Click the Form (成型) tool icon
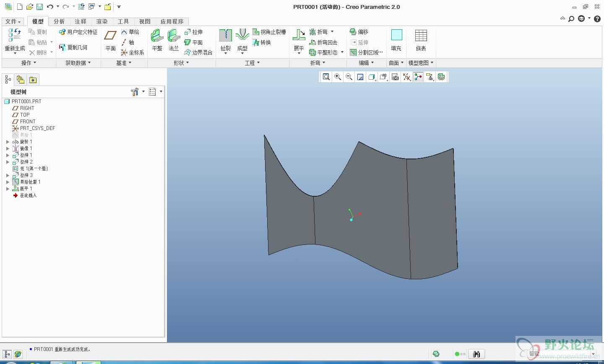The height and width of the screenshot is (364, 604). pos(242,35)
